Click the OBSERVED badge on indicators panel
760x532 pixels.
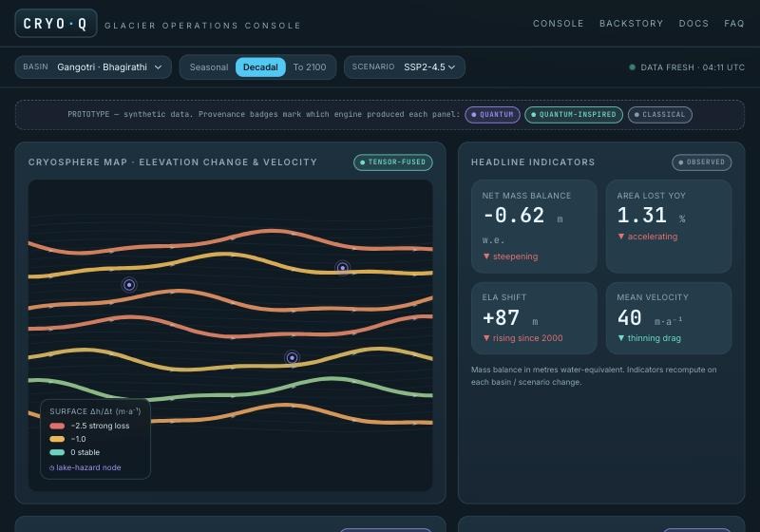coord(701,162)
